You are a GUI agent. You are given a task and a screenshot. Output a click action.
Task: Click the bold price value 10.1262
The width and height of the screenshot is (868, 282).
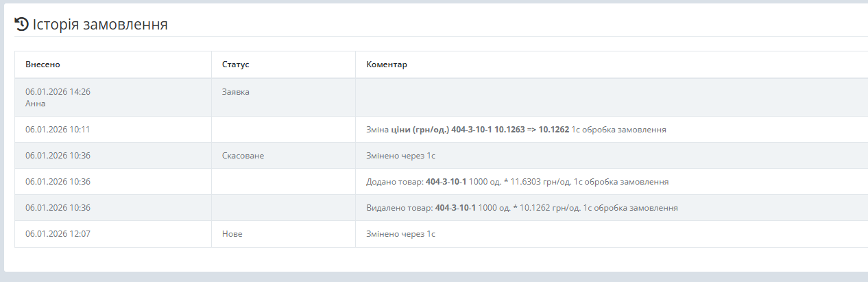pos(554,129)
